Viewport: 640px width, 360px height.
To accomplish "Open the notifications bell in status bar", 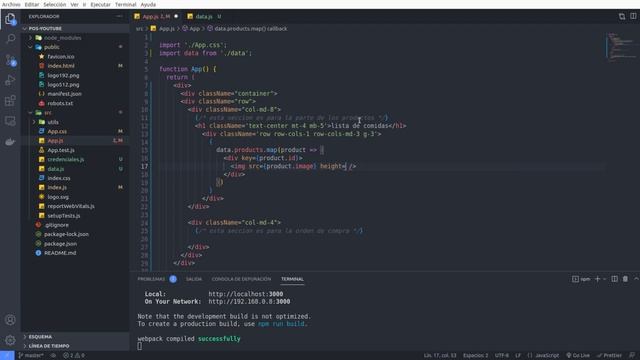I will point(632,356).
